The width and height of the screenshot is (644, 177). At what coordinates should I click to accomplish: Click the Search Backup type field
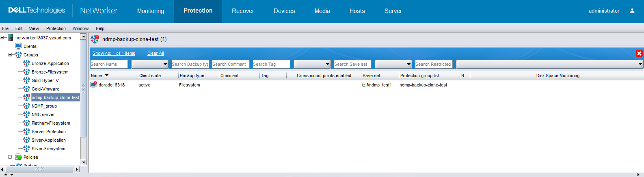click(190, 64)
